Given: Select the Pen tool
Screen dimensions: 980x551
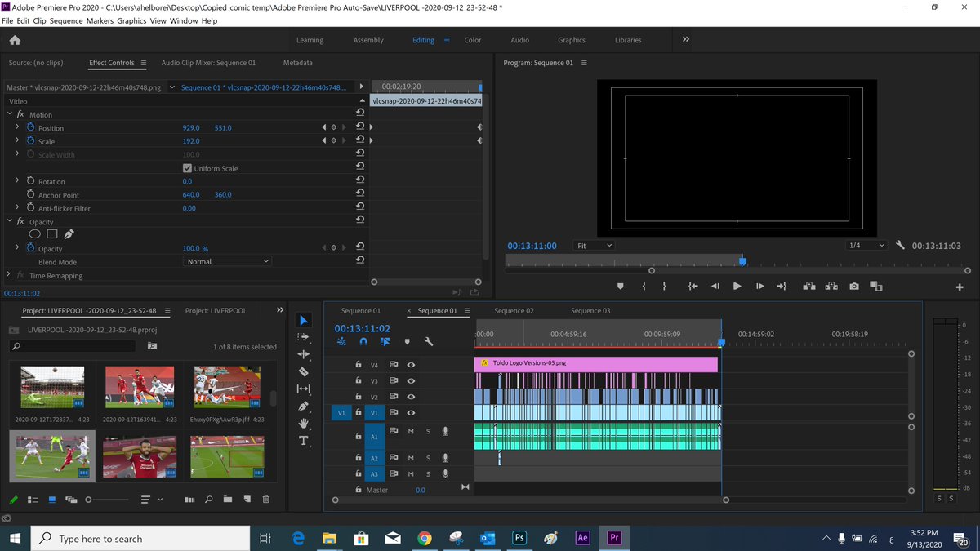Looking at the screenshot, I should (x=304, y=406).
